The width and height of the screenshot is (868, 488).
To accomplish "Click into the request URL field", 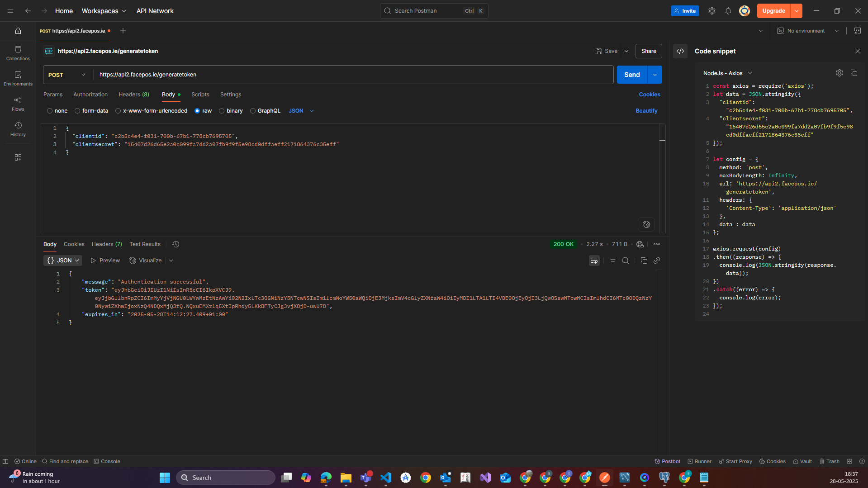I will (353, 75).
